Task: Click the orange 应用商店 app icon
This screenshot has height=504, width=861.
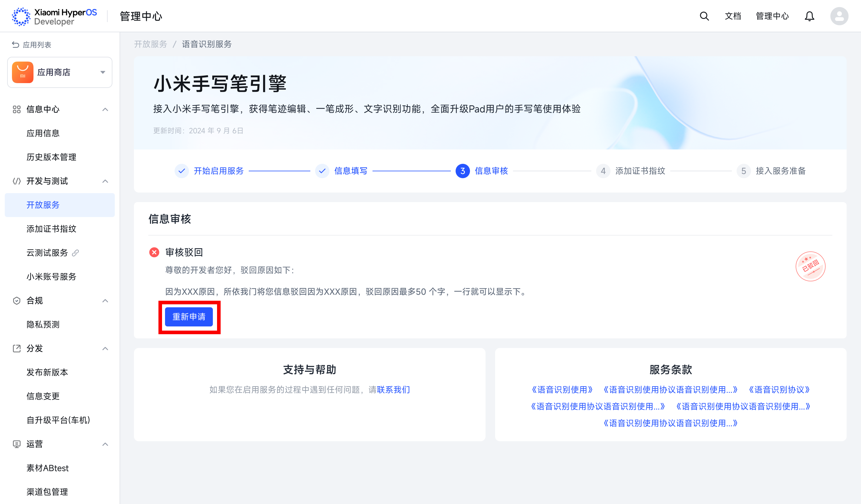Action: tap(22, 72)
